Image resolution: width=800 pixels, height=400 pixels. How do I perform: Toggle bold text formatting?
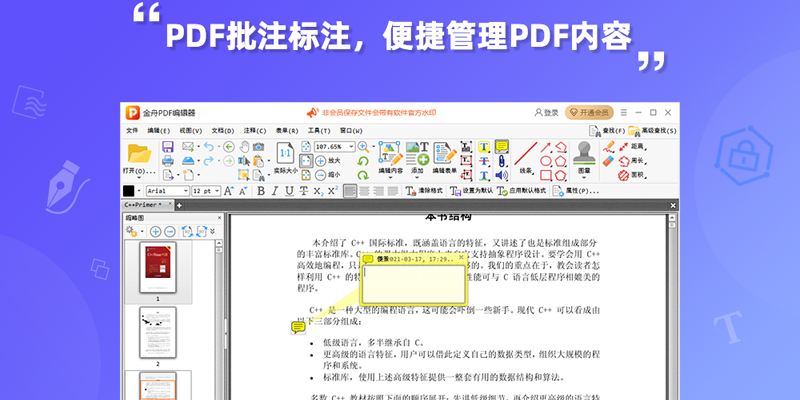(x=261, y=191)
